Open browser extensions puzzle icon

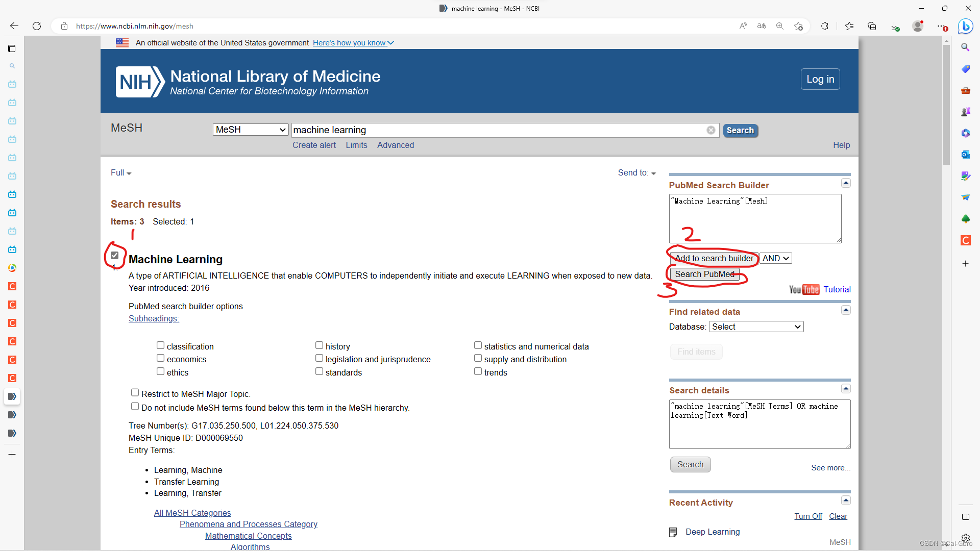(x=824, y=26)
